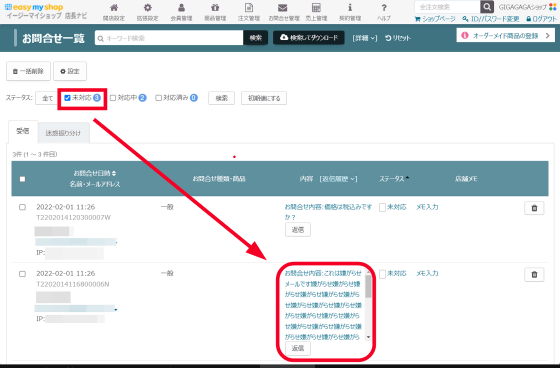
Task: Switch to the 迷惑振り分け tab
Action: click(x=63, y=133)
